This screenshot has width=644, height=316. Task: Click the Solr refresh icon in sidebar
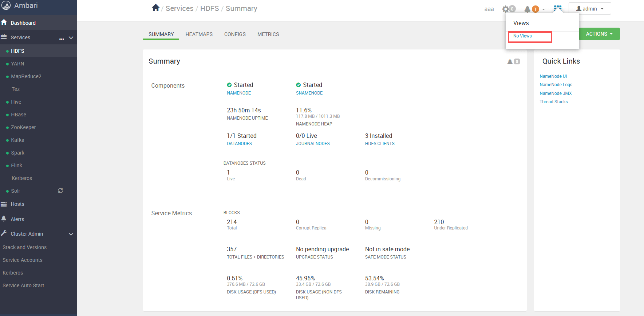[60, 191]
